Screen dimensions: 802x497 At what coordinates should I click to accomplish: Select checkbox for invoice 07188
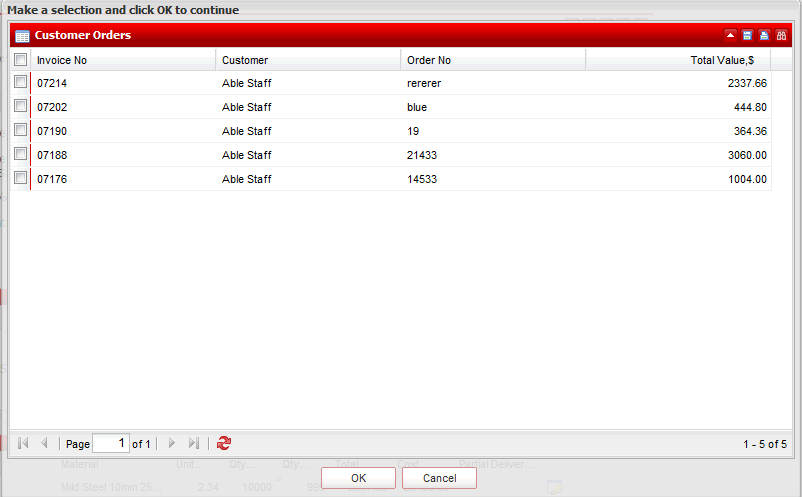click(x=21, y=155)
